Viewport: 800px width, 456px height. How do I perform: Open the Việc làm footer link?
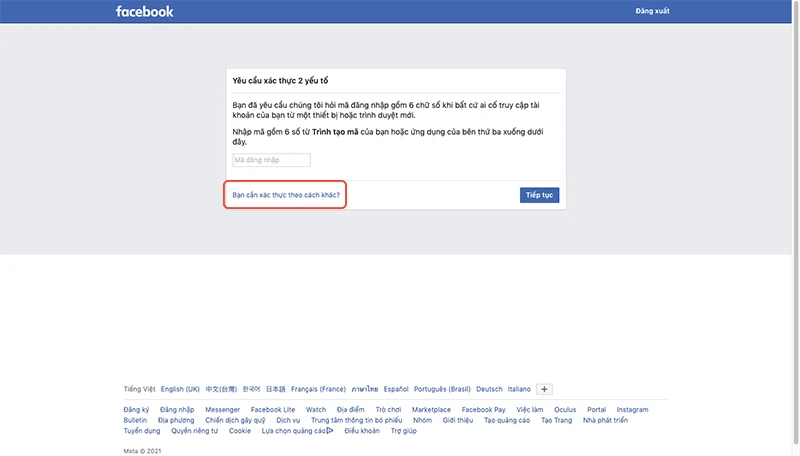point(530,410)
